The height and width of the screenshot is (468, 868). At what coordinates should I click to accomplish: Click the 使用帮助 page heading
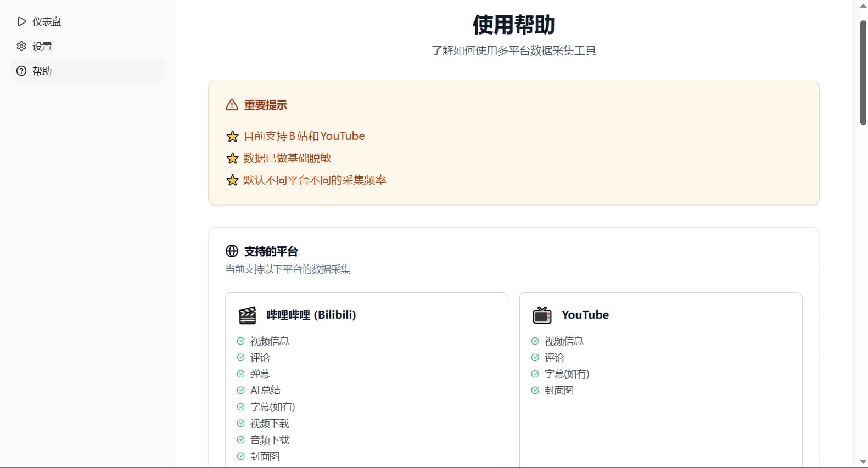point(513,25)
